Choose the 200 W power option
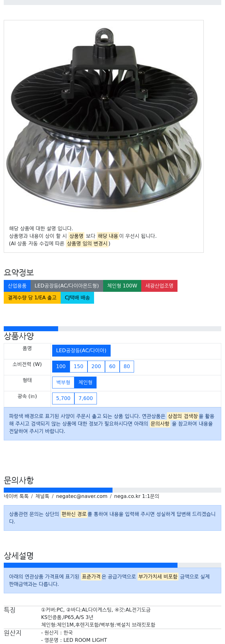Screen dimensions: 225x644 tap(96, 367)
